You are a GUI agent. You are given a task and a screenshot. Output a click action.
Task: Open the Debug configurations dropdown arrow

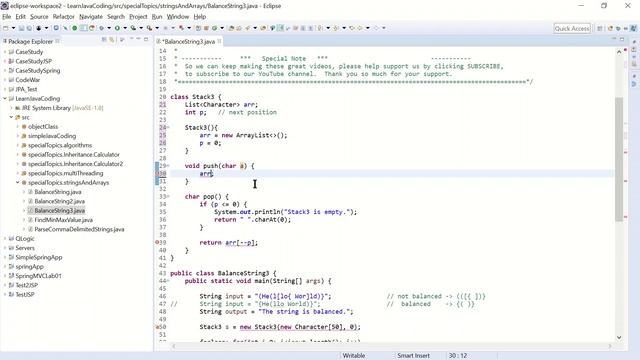[x=109, y=28]
